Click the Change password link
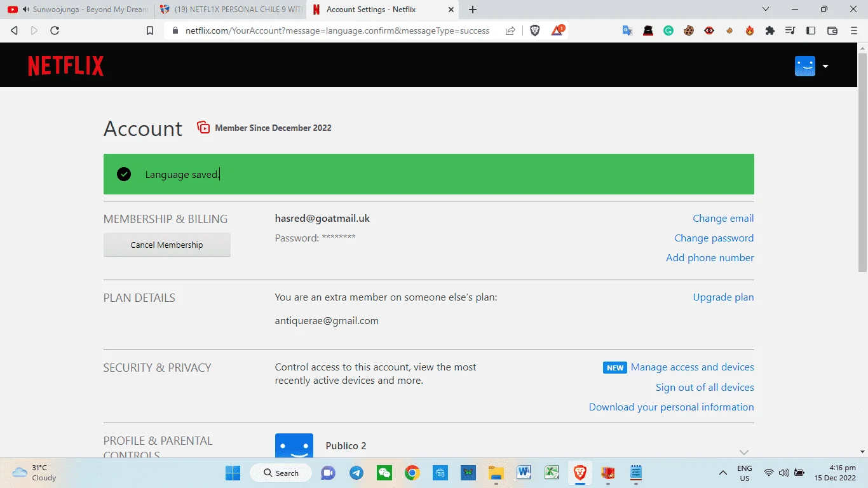 pyautogui.click(x=714, y=238)
